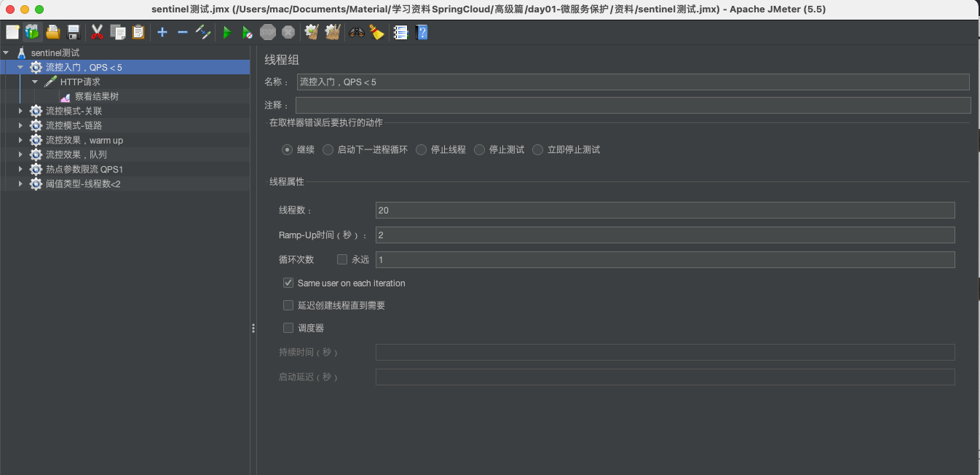The height and width of the screenshot is (475, 980).
Task: Click the Cut scissors icon
Action: [x=96, y=32]
